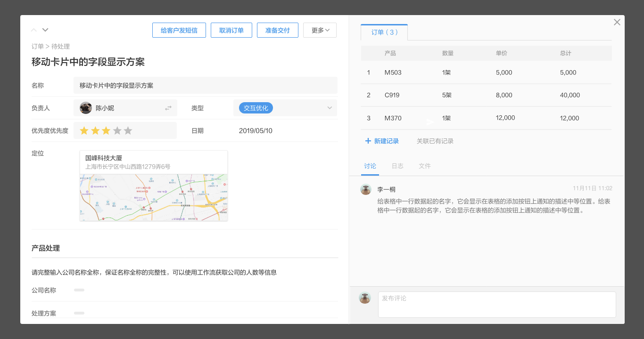Open the 更多 dropdown menu
Viewport: 644px width, 339px height.
320,30
